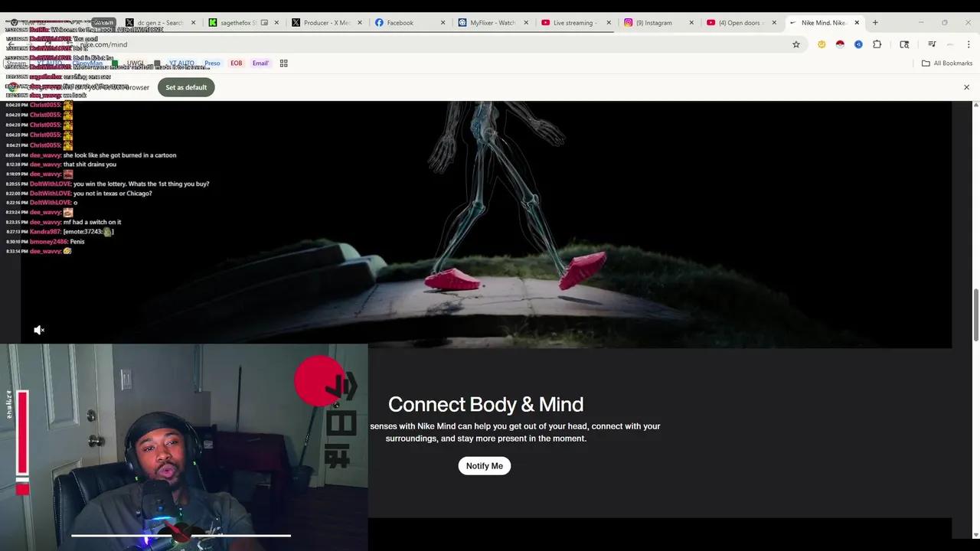The width and height of the screenshot is (980, 551).
Task: Open the Email' bookmark
Action: (260, 64)
